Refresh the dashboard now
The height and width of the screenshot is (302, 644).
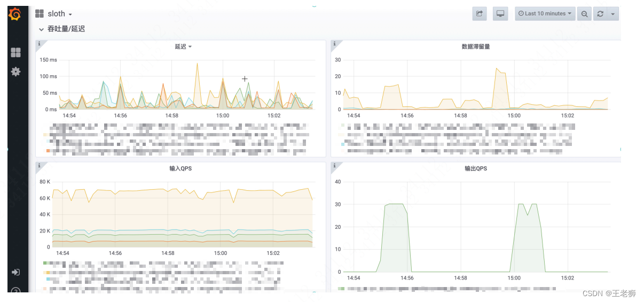pos(600,14)
